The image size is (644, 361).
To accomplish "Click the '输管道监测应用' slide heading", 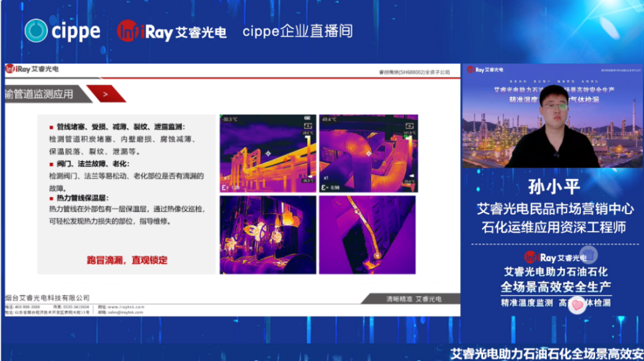I will tap(39, 94).
